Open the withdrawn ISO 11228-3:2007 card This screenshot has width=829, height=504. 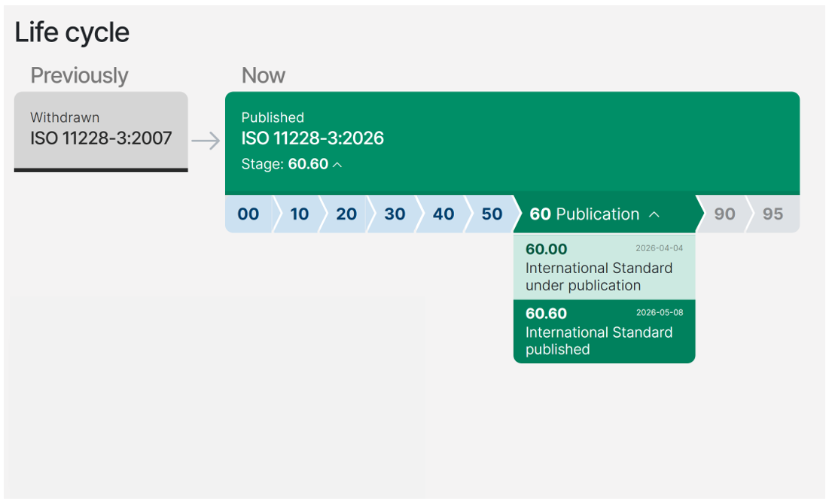101,132
